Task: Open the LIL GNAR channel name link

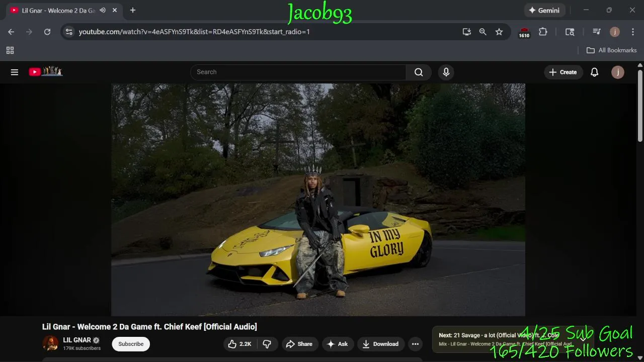Action: click(x=77, y=340)
